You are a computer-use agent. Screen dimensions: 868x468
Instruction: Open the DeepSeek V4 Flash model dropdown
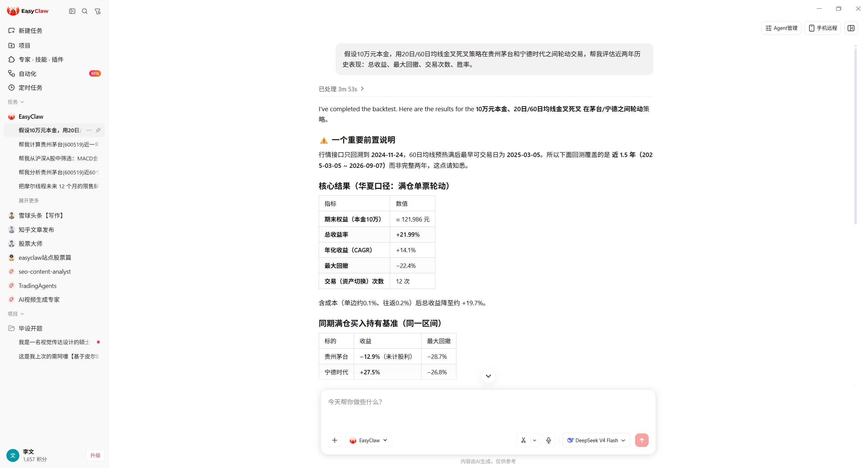(596, 440)
